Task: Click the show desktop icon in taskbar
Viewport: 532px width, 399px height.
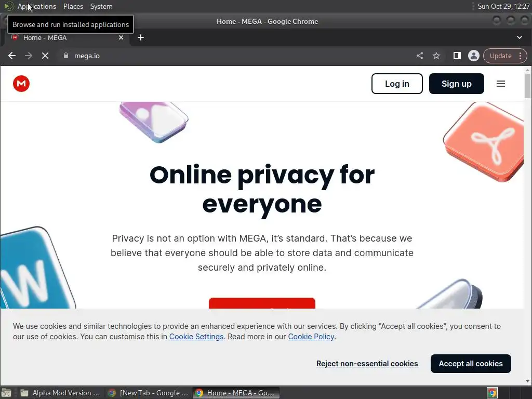Action: pos(6,393)
